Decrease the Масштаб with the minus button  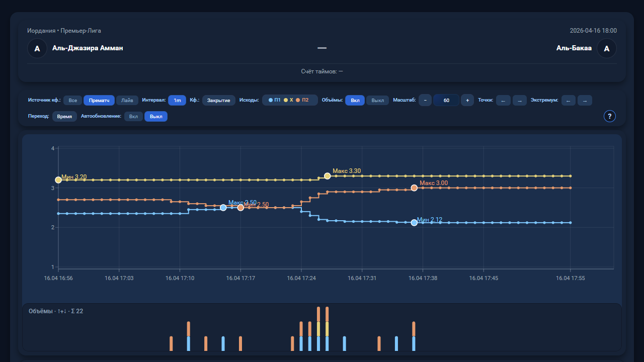tap(425, 101)
